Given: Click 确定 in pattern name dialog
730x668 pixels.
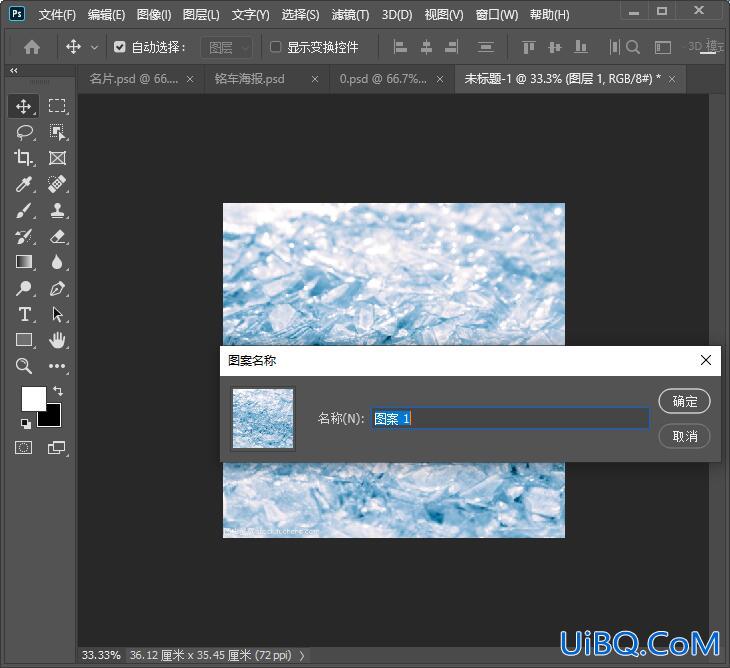Looking at the screenshot, I should click(684, 401).
